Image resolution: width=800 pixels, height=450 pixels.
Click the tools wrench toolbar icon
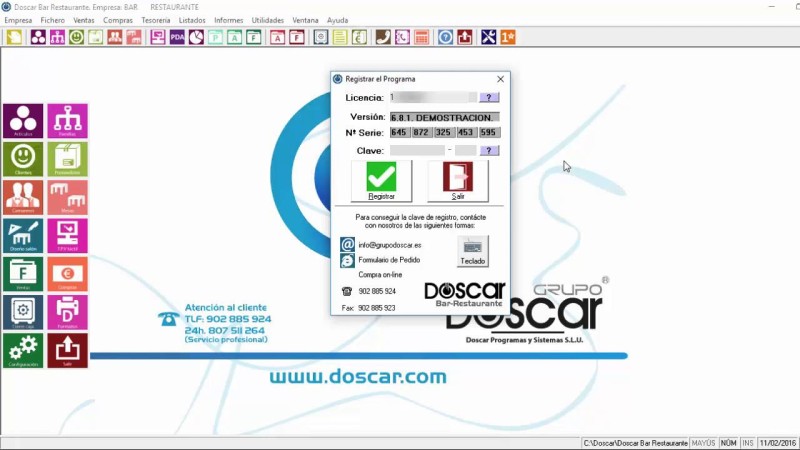[488, 37]
